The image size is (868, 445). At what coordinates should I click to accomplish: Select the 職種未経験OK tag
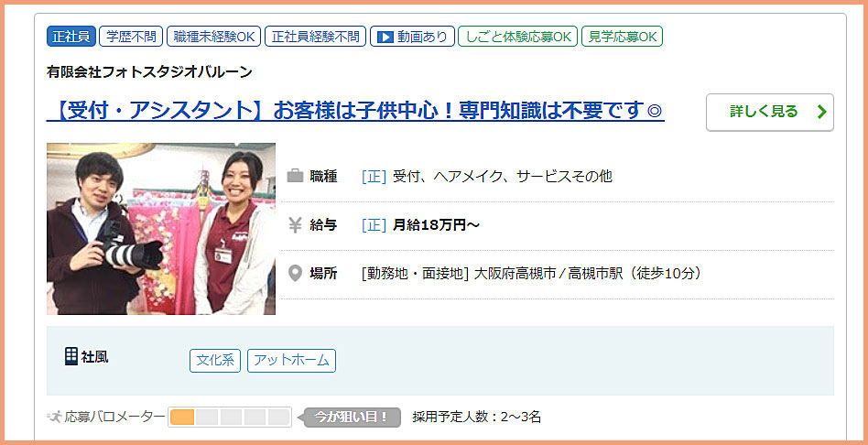(213, 37)
